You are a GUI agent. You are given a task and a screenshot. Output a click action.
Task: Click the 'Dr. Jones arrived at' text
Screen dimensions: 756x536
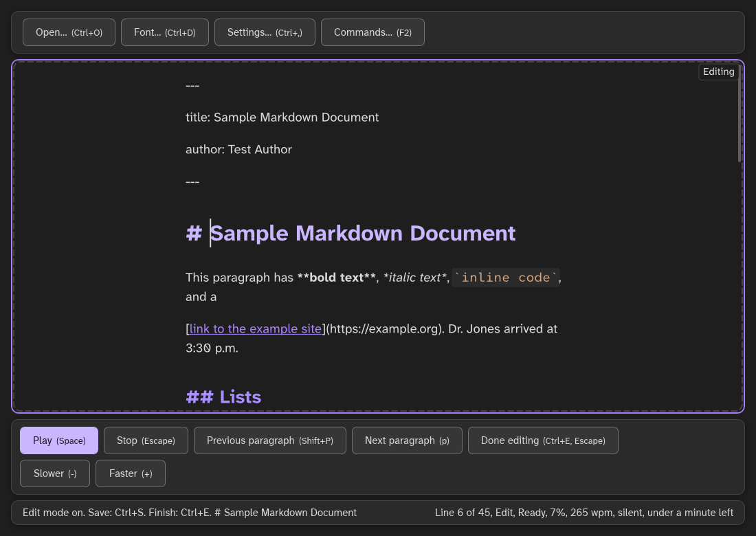503,328
